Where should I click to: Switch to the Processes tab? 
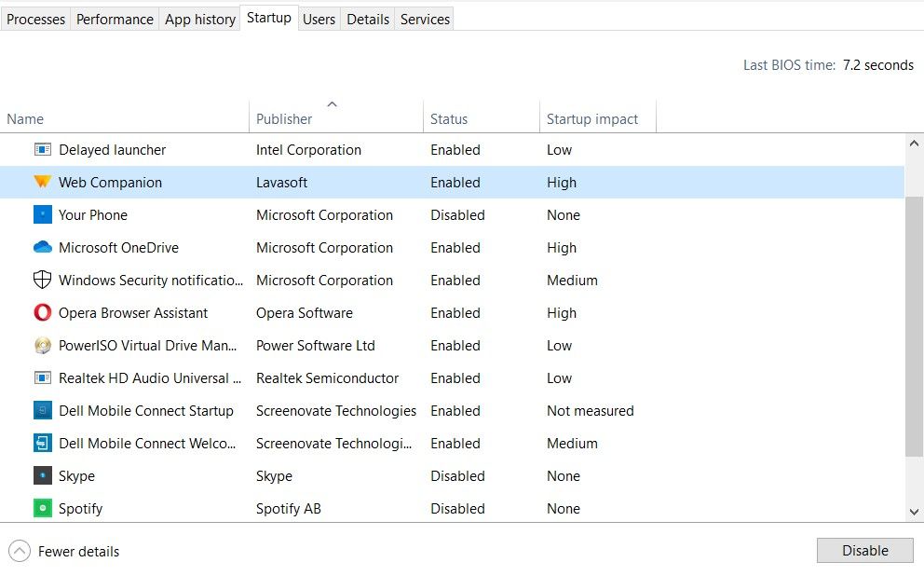pos(35,19)
